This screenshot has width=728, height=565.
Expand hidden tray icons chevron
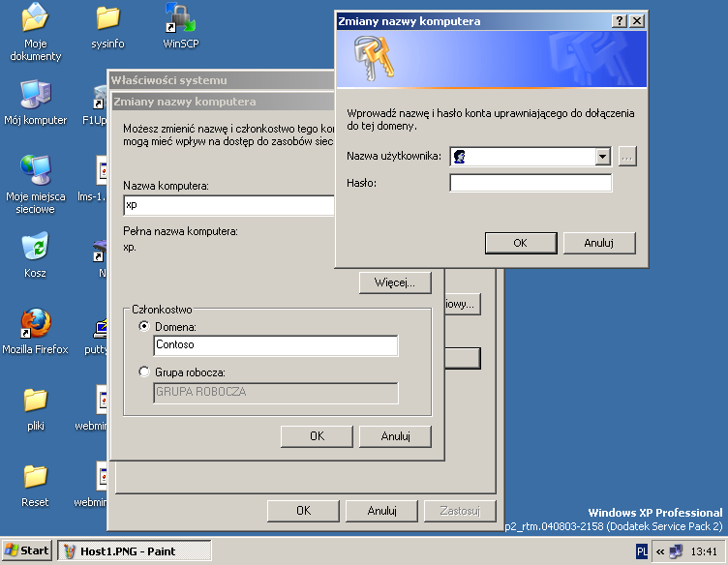(x=660, y=551)
